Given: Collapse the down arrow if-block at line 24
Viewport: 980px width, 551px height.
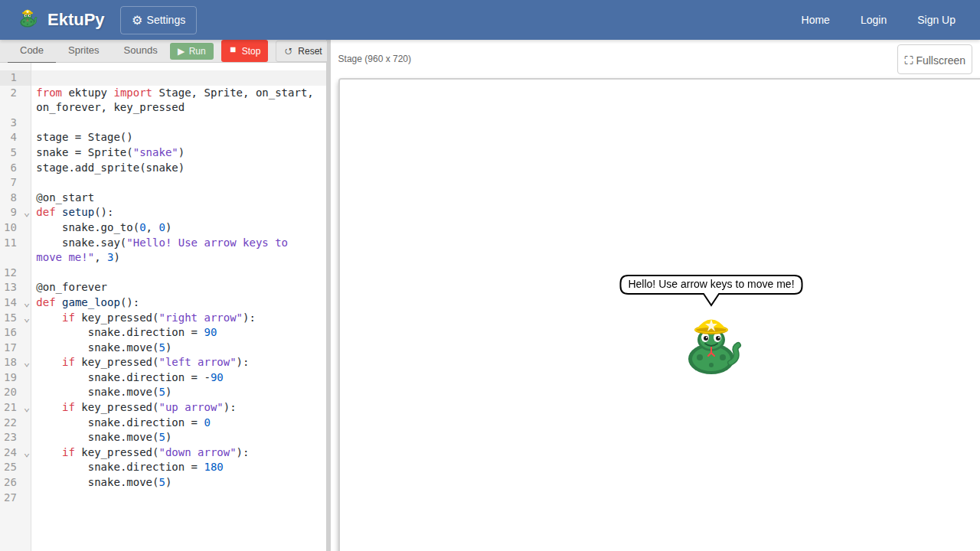Looking at the screenshot, I should (27, 454).
